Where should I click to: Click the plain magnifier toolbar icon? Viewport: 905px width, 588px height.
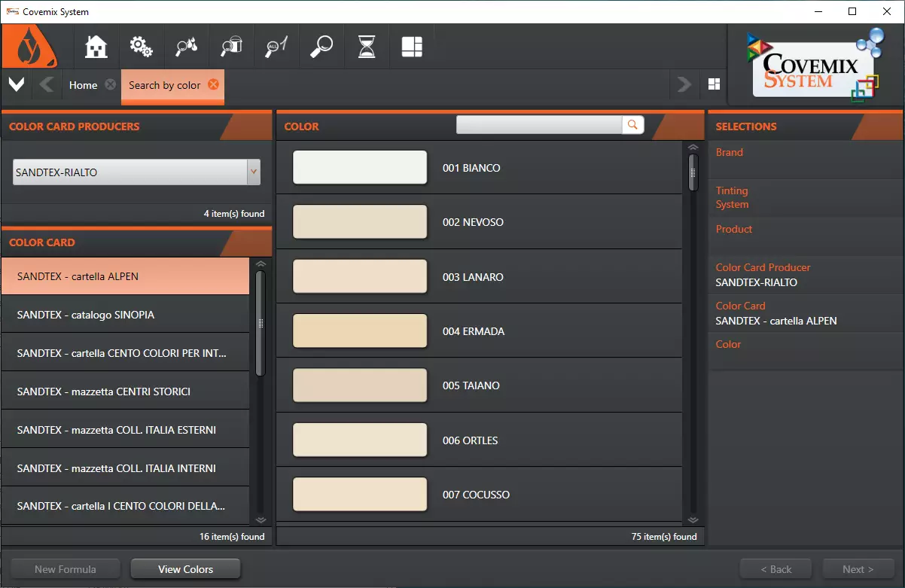(x=321, y=47)
